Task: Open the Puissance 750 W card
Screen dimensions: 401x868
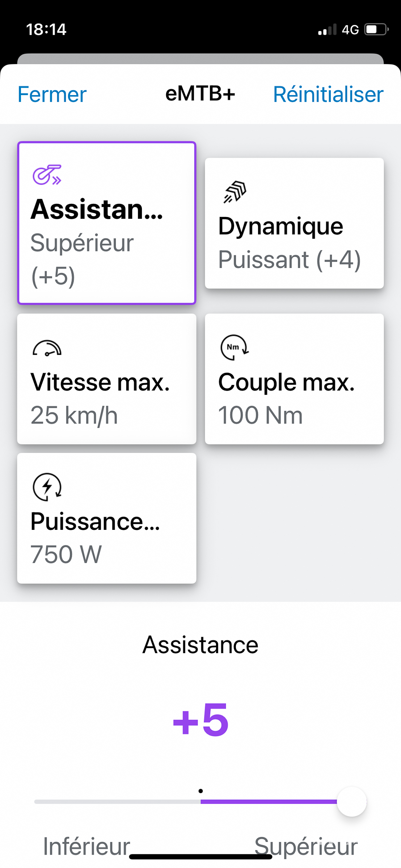Action: (x=107, y=518)
